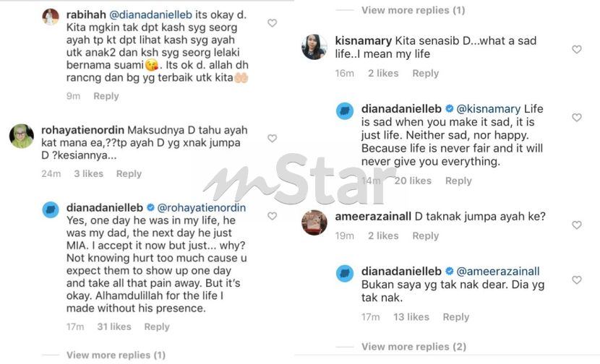The image size is (600, 364).
Task: Open the @dianadanielleb mention in rabihah's comment
Action: coord(151,15)
